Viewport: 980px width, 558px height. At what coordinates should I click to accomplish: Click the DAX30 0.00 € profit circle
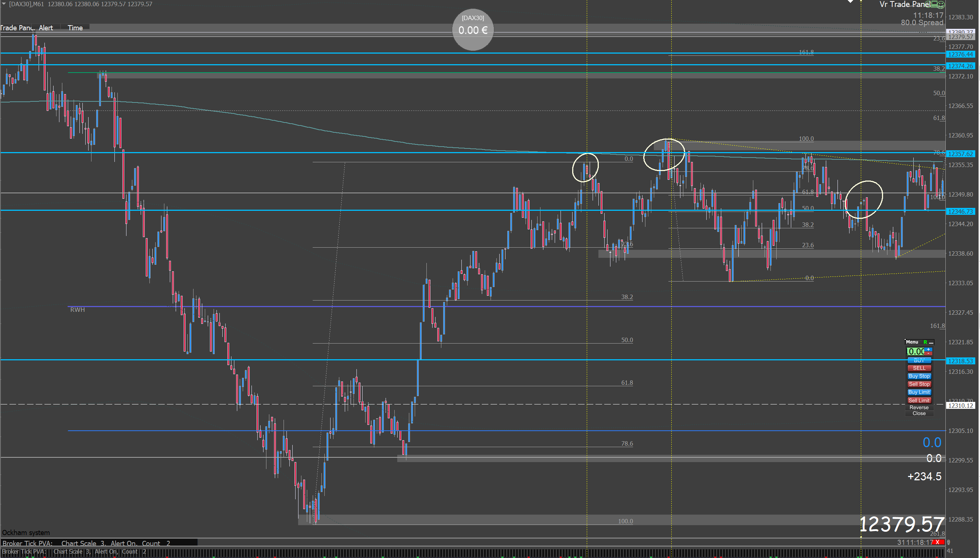[x=473, y=30]
